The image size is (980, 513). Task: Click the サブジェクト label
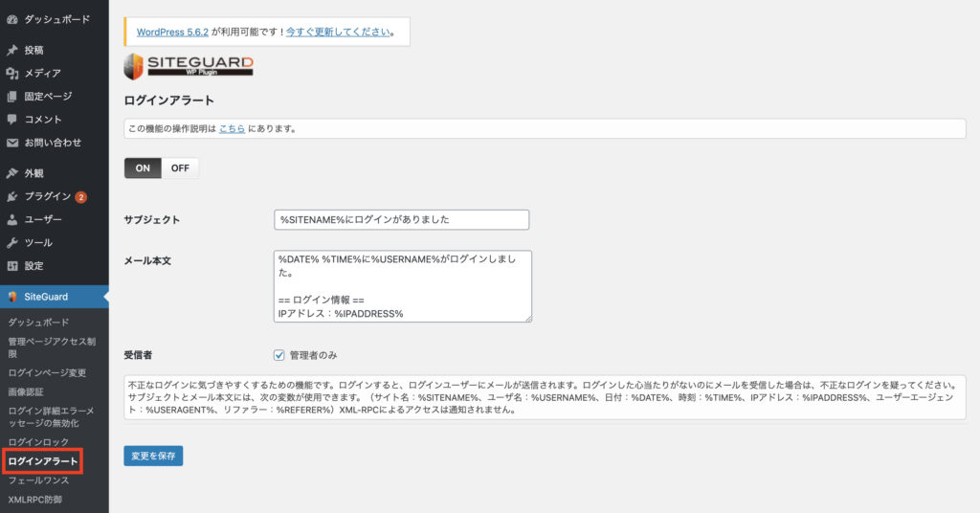pos(152,220)
